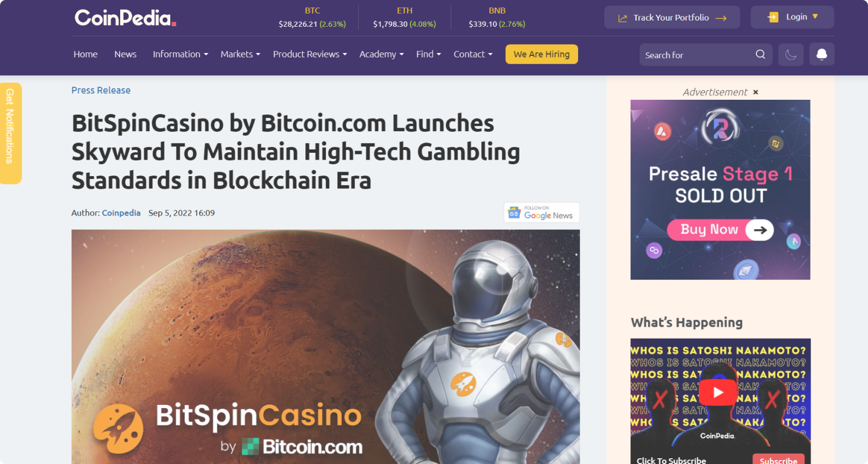
Task: Open the Coinpedia author link
Action: 121,213
